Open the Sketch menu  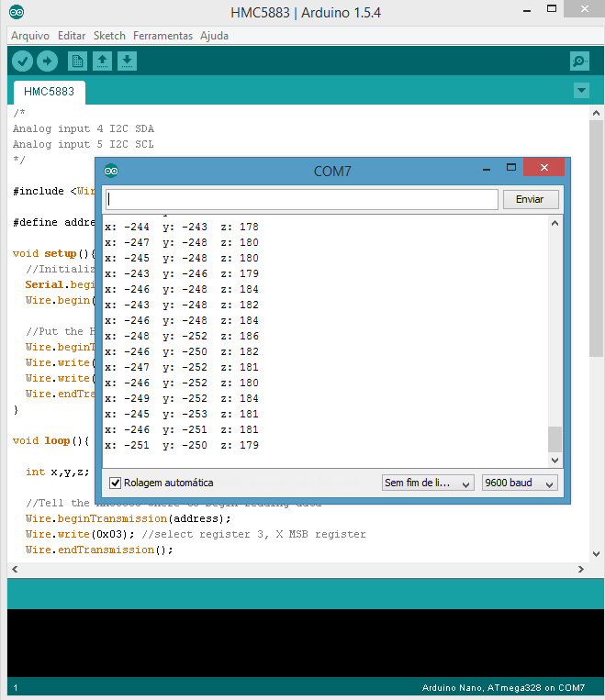109,36
